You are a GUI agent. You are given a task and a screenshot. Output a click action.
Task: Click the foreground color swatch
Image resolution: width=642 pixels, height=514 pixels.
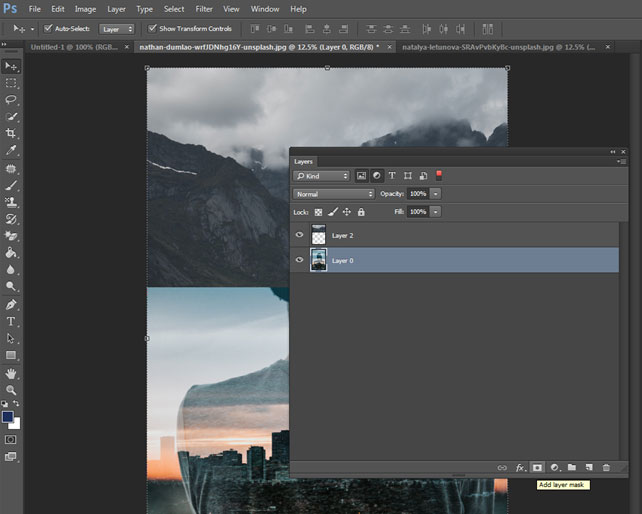coord(7,417)
